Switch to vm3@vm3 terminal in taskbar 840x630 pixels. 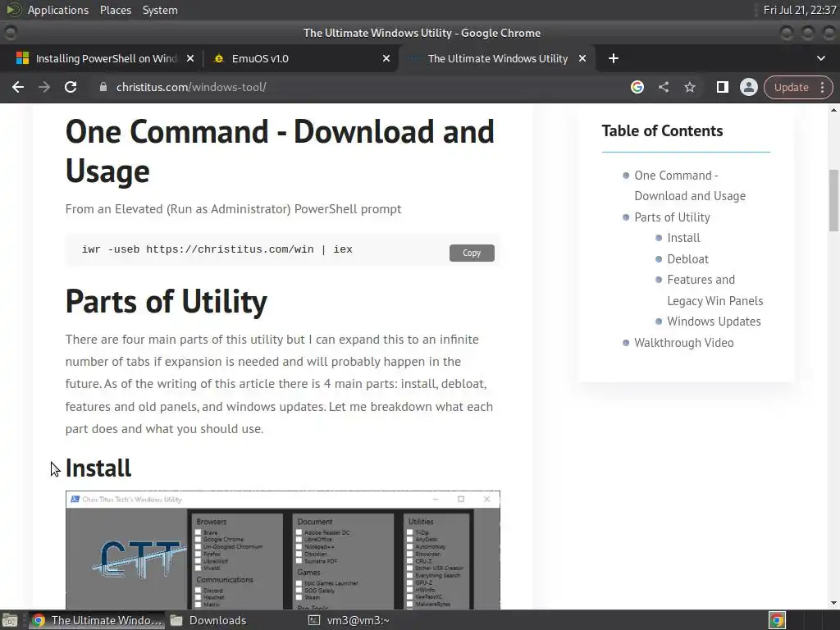click(x=349, y=620)
